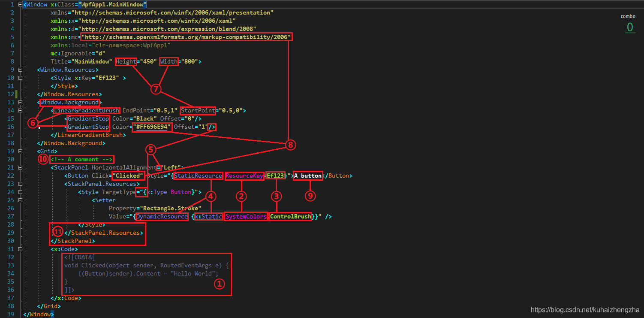This screenshot has height=318, width=644.
Task: Click the StaticResource markup extension
Action: click(198, 176)
